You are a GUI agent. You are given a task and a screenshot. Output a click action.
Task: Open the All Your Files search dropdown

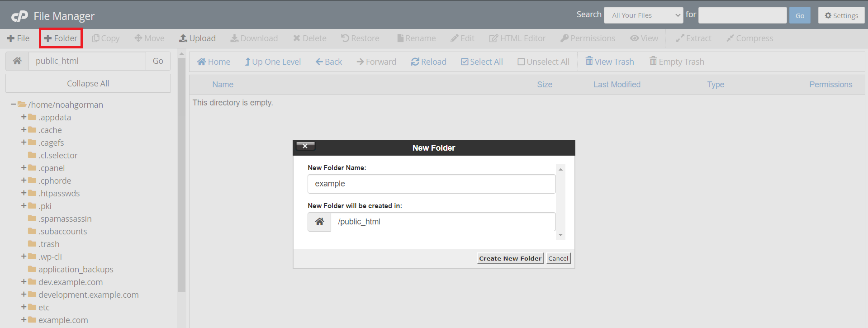pos(643,15)
